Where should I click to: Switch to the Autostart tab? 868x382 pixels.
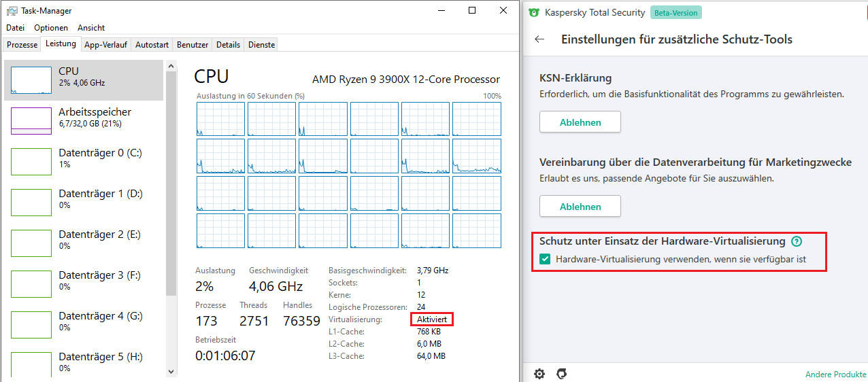coord(152,45)
